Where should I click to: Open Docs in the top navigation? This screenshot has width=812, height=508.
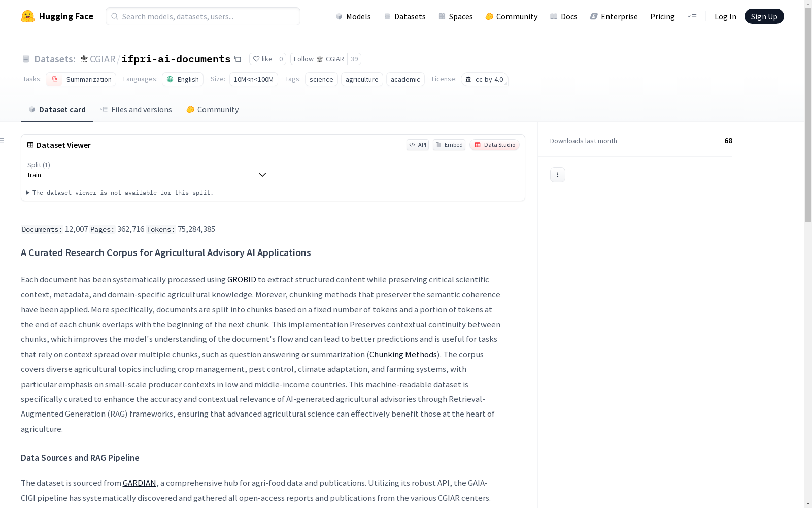(x=564, y=16)
